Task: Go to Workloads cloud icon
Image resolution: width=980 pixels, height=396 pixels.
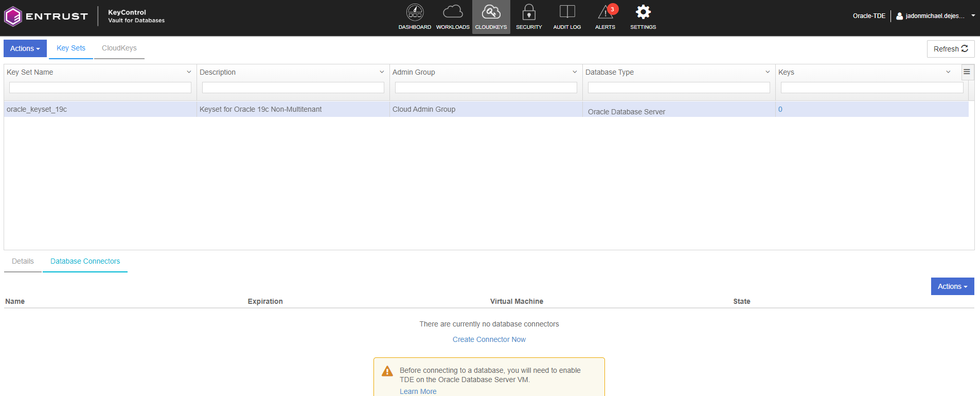Action: pos(453,12)
